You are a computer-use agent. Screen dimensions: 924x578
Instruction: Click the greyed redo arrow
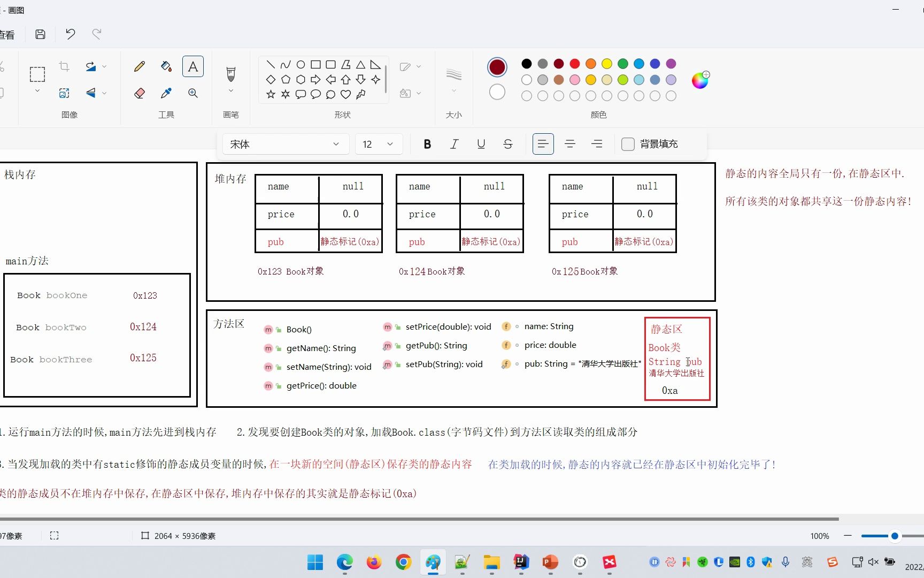(97, 34)
